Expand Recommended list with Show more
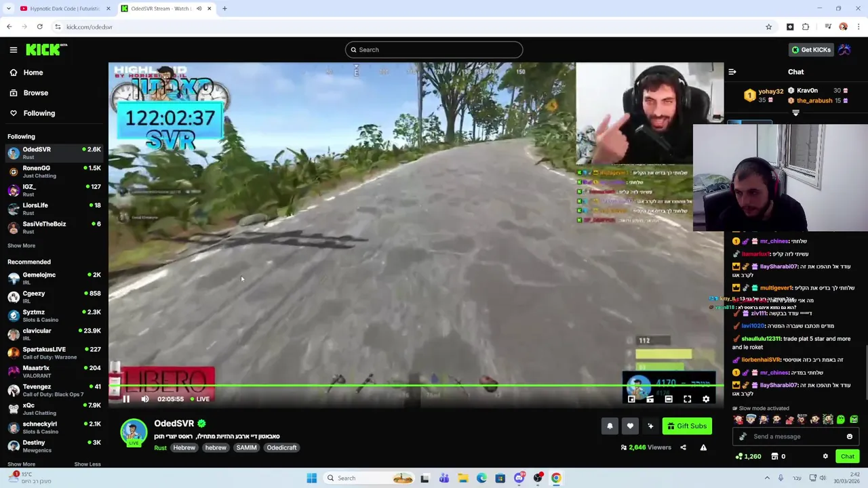This screenshot has width=868, height=488. (21, 464)
